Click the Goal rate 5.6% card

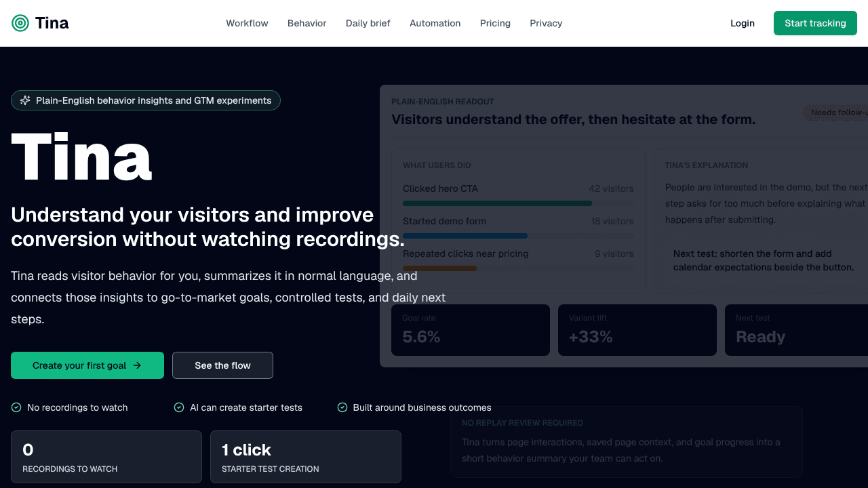pyautogui.click(x=471, y=330)
